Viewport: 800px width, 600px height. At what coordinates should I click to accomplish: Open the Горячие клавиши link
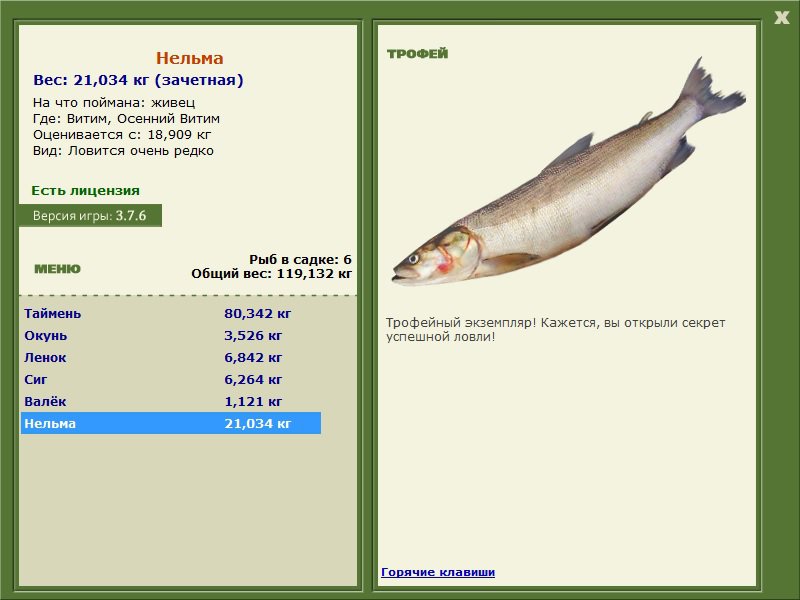tap(438, 572)
